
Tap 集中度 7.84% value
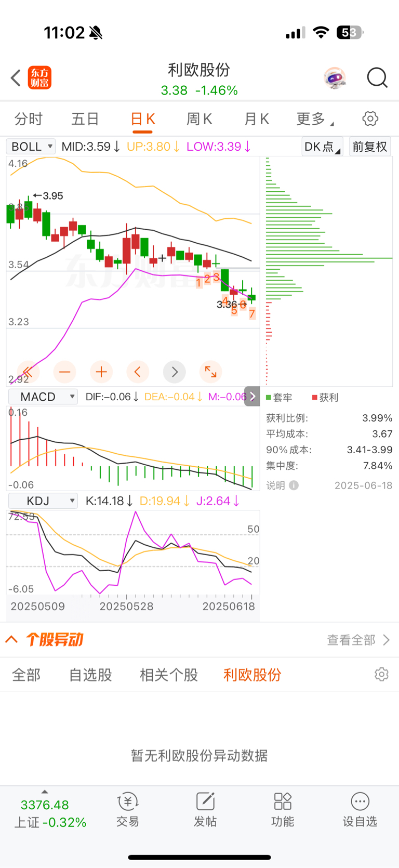point(377,465)
